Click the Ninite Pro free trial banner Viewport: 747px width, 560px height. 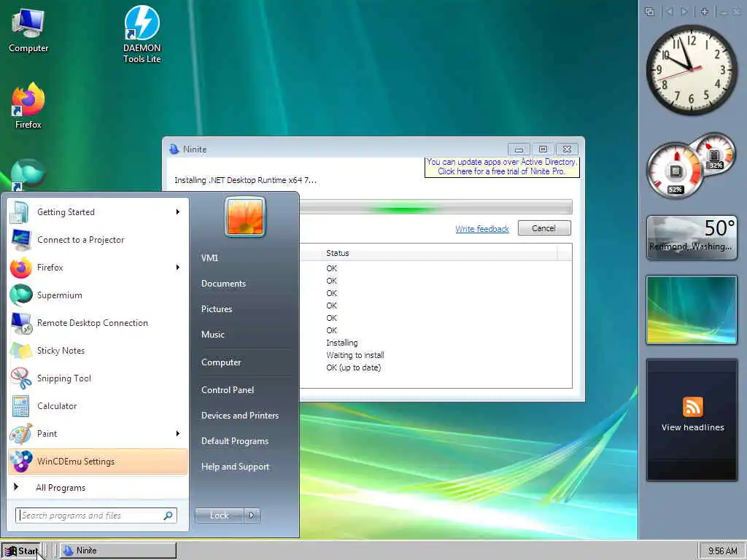click(x=502, y=167)
